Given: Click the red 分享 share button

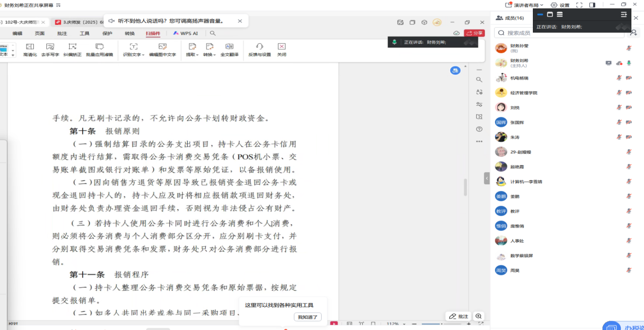Looking at the screenshot, I should 475,33.
